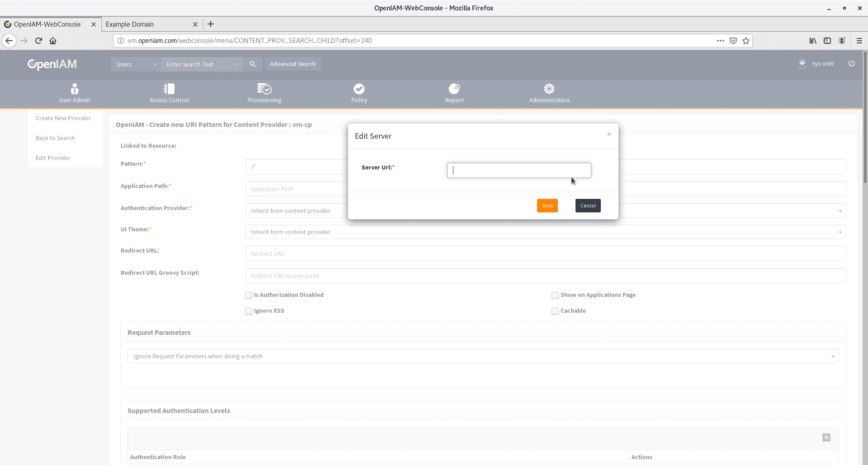Screen dimensions: 868x465
Task: Add an authentication level with plus icon
Action: tap(826, 437)
